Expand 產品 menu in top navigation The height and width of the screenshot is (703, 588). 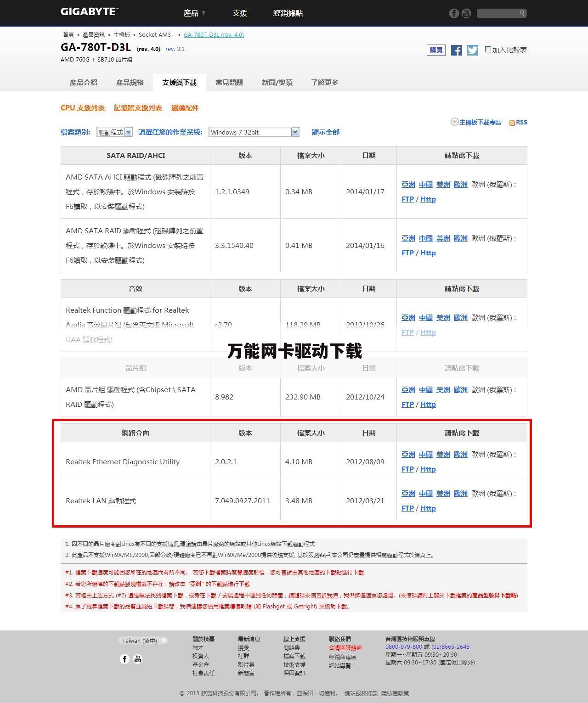[x=195, y=13]
